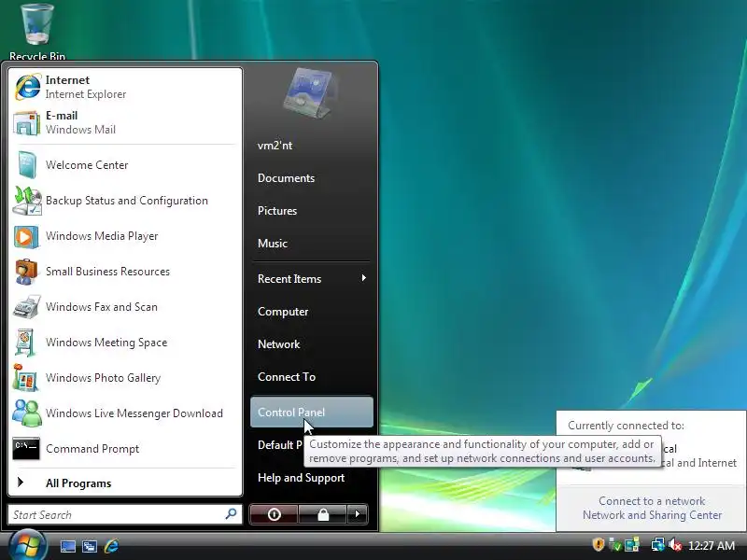Open Control Panel
Image resolution: width=747 pixels, height=560 pixels.
312,412
